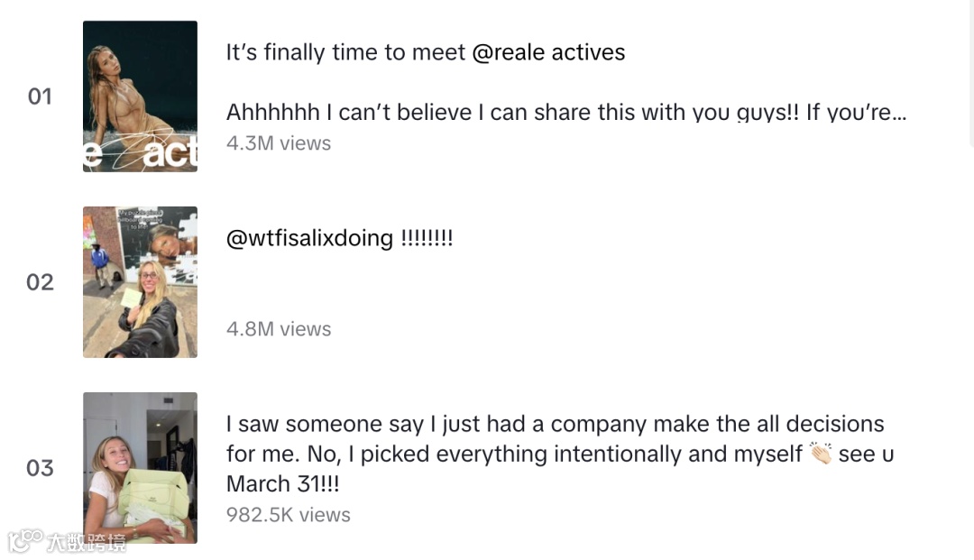The width and height of the screenshot is (974, 560).
Task: Click "March 31!!!" in the third caption
Action: tap(282, 483)
